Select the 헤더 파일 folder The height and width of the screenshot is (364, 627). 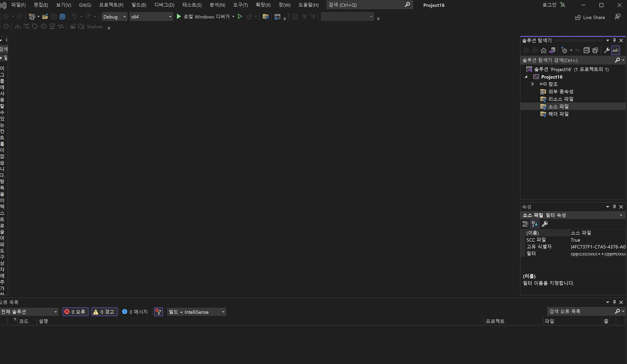(558, 114)
